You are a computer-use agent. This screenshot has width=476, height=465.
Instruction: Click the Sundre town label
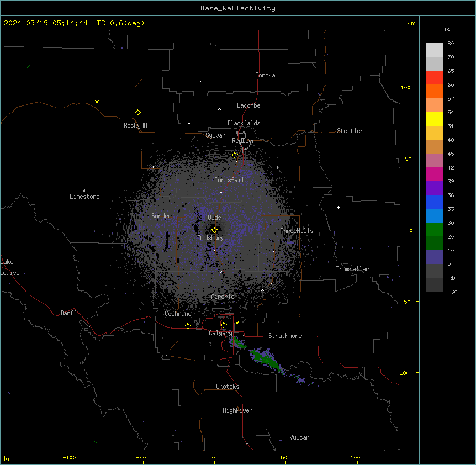pos(161,216)
